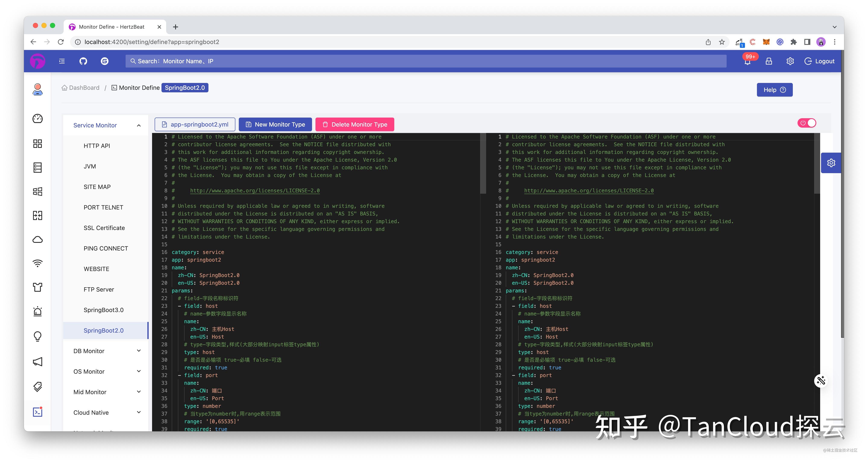Select SpringBoot3.0 in the Service Monitor list

pos(103,310)
